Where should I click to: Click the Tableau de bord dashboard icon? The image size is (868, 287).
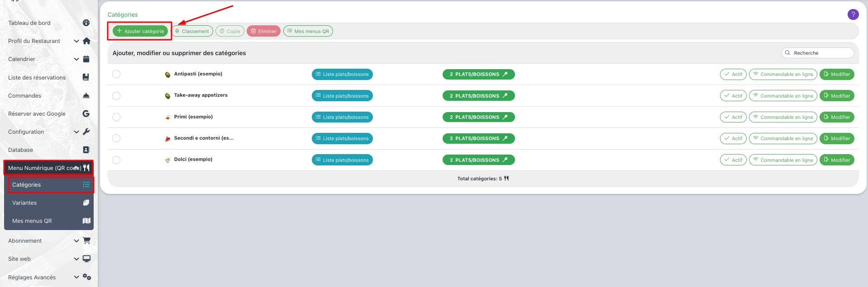click(x=86, y=23)
